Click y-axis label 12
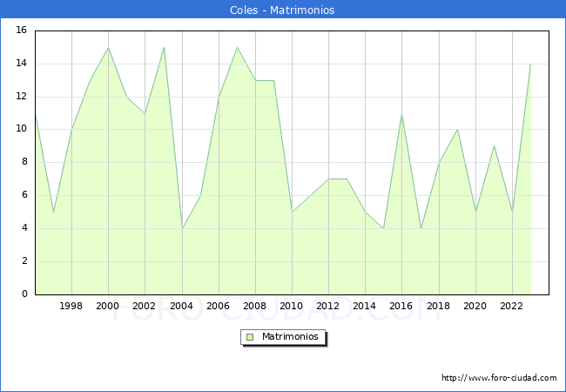Viewport: 566px width, 392px height. point(22,96)
